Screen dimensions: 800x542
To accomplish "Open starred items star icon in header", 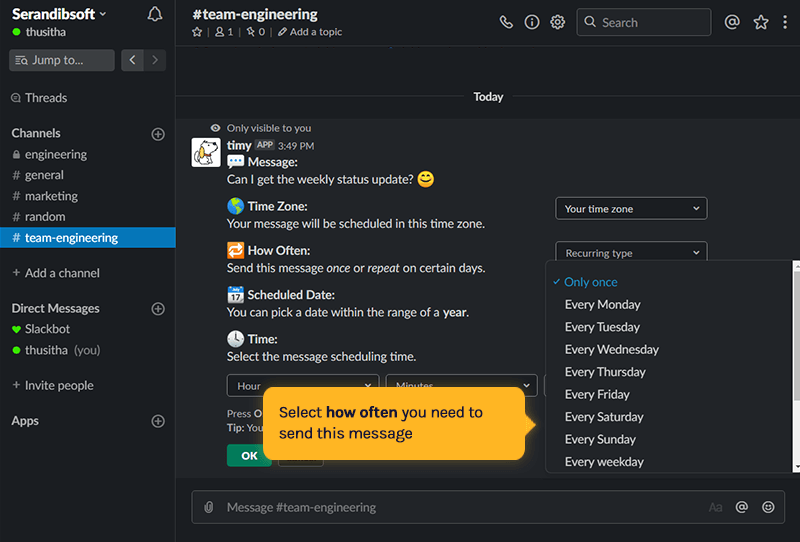I will pyautogui.click(x=761, y=22).
